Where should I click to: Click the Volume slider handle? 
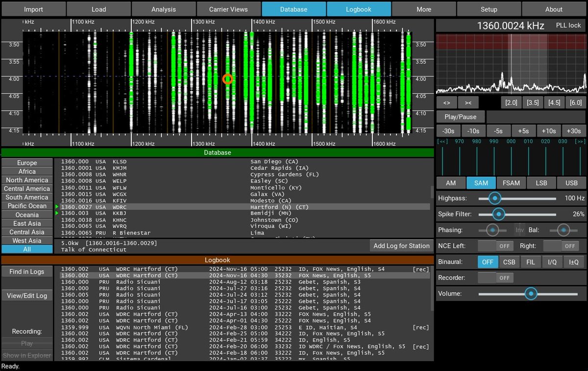click(531, 294)
